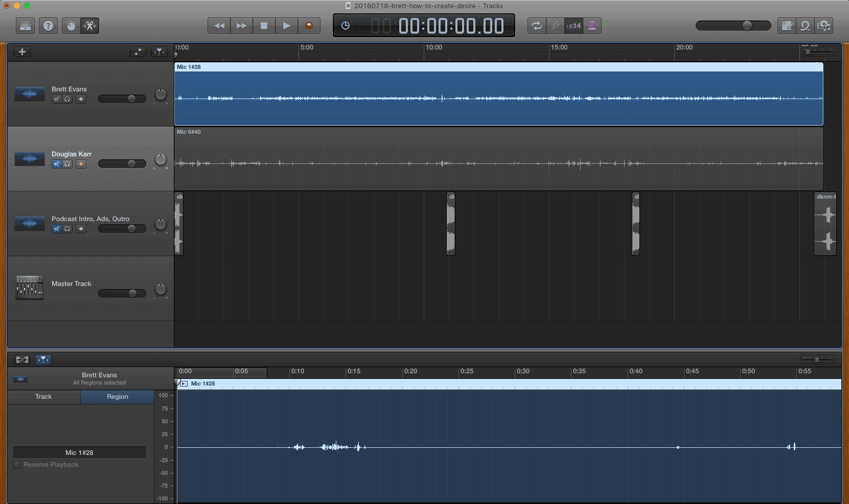Select the Region tab in editor
The height and width of the screenshot is (504, 849).
point(117,397)
